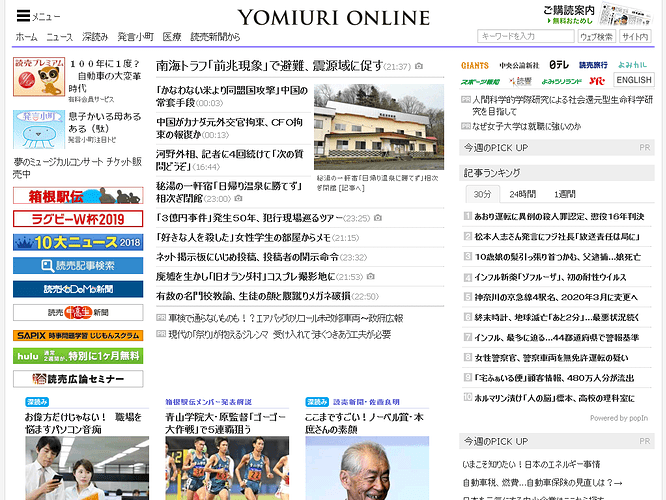
Task: Open the 読売KoDoMo新聞 banner
Action: [x=78, y=289]
